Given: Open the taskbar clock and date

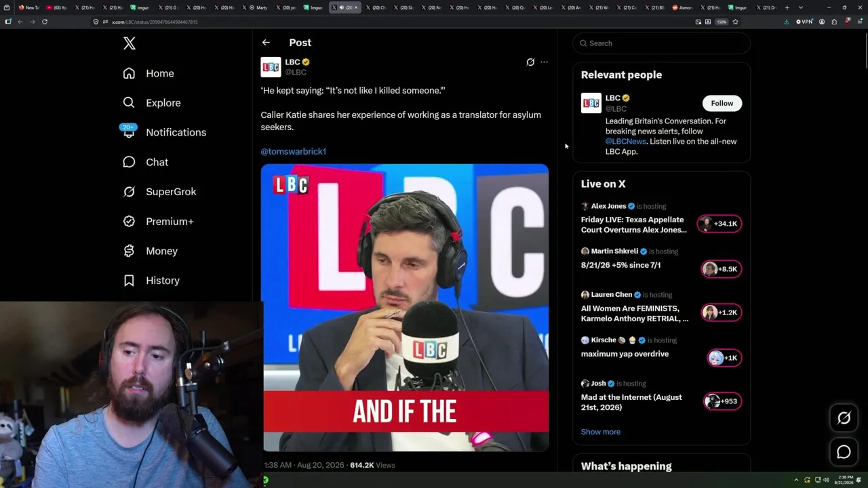Looking at the screenshot, I should click(x=844, y=480).
